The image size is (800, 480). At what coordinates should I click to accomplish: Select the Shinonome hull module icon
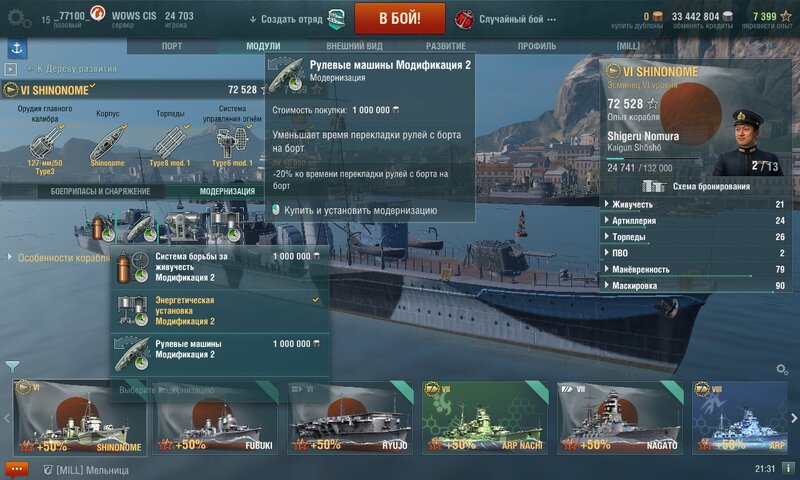click(107, 141)
